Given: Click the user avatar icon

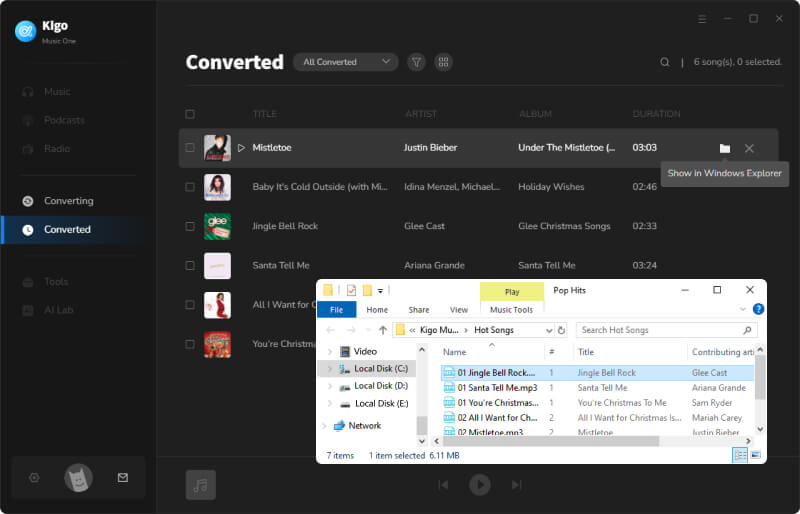Looking at the screenshot, I should tap(78, 478).
